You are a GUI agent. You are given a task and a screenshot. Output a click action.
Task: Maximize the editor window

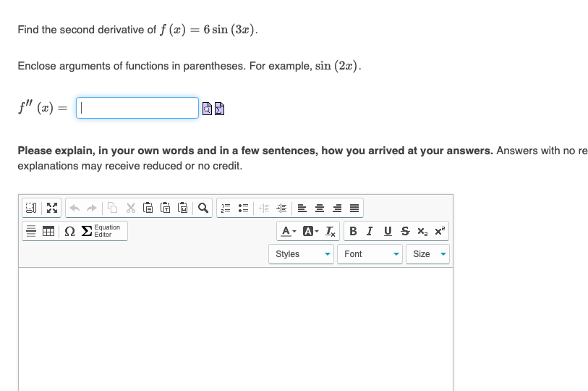pyautogui.click(x=52, y=208)
